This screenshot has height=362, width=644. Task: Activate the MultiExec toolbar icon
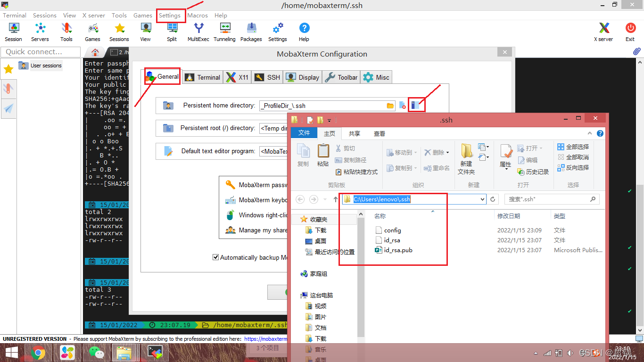[198, 32]
